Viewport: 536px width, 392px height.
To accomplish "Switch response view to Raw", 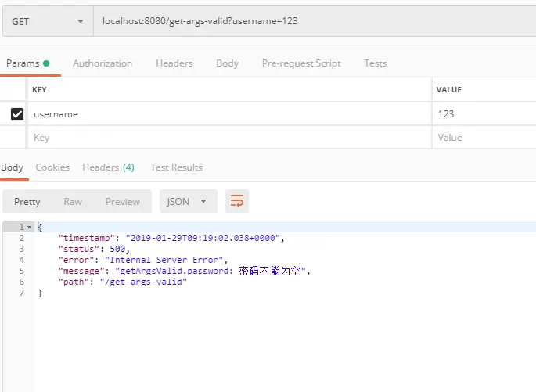I will coord(73,202).
